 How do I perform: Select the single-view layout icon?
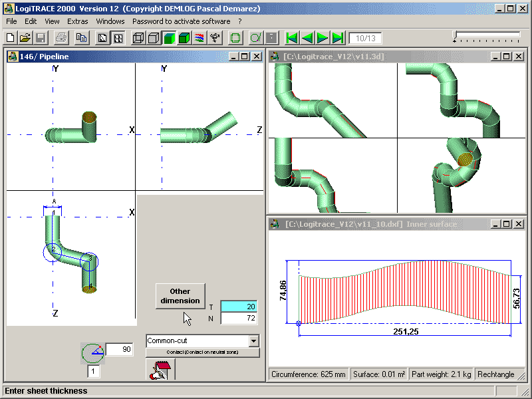(102, 38)
